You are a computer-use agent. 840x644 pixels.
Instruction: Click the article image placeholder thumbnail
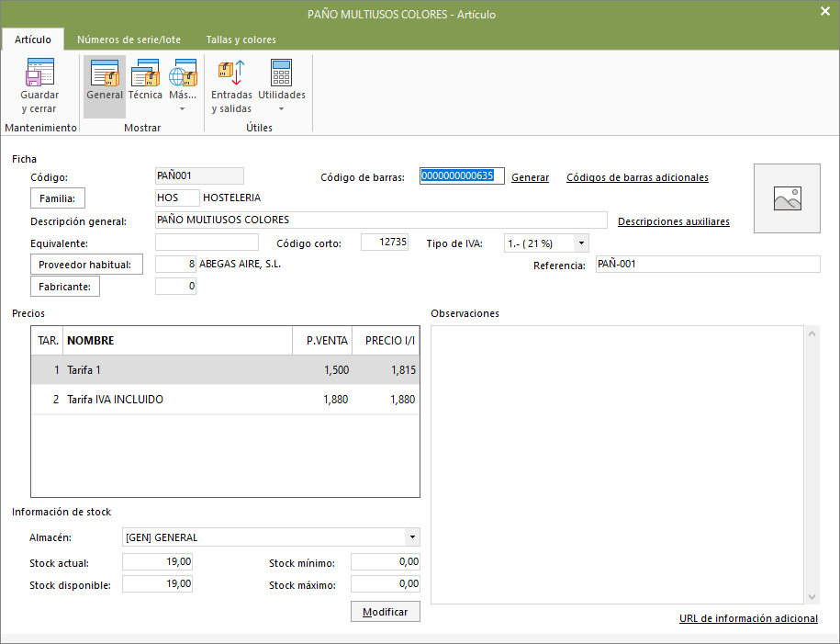(787, 198)
